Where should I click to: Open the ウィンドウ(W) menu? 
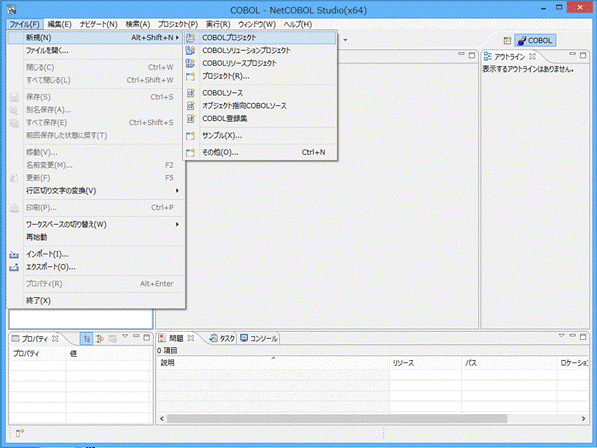pos(257,24)
